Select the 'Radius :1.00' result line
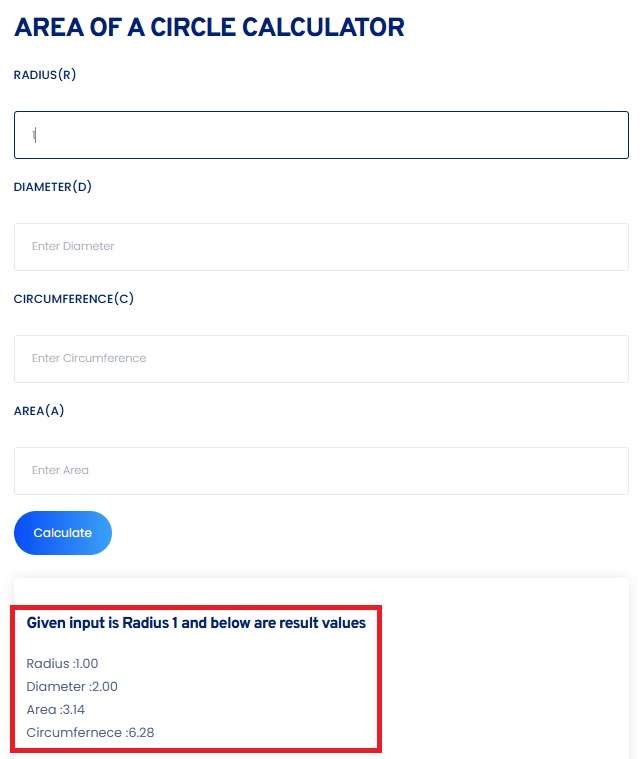The height and width of the screenshot is (759, 642). [x=62, y=663]
